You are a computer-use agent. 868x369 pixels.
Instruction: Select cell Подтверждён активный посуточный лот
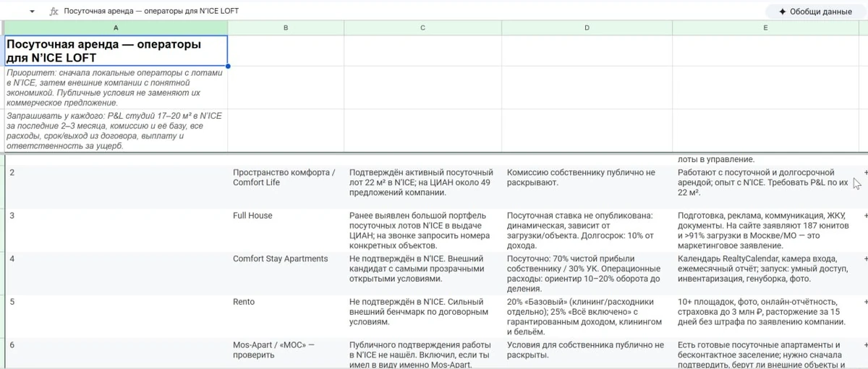click(422, 187)
